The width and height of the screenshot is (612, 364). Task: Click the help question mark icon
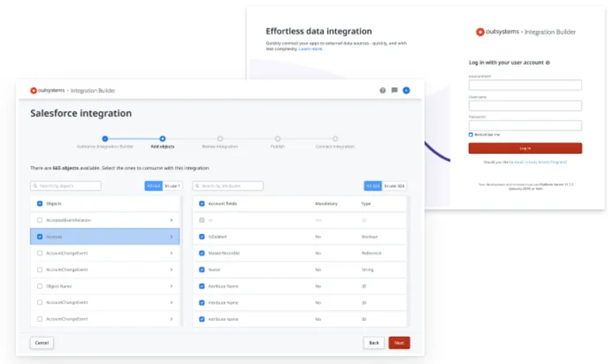[x=382, y=91]
